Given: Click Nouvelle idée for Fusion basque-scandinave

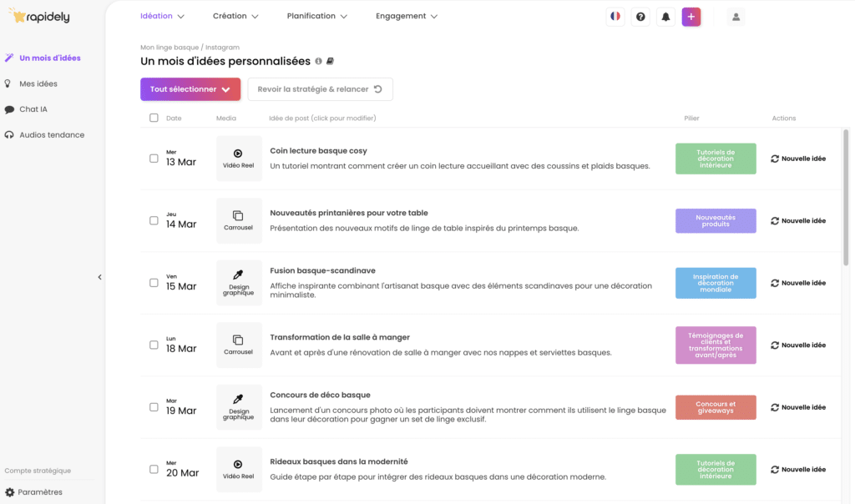Looking at the screenshot, I should coord(798,283).
